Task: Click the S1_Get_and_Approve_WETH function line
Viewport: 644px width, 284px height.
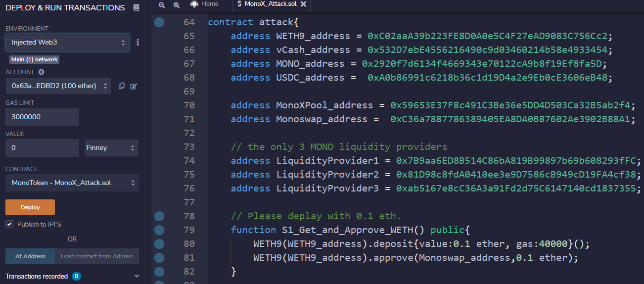Action: pyautogui.click(x=350, y=230)
